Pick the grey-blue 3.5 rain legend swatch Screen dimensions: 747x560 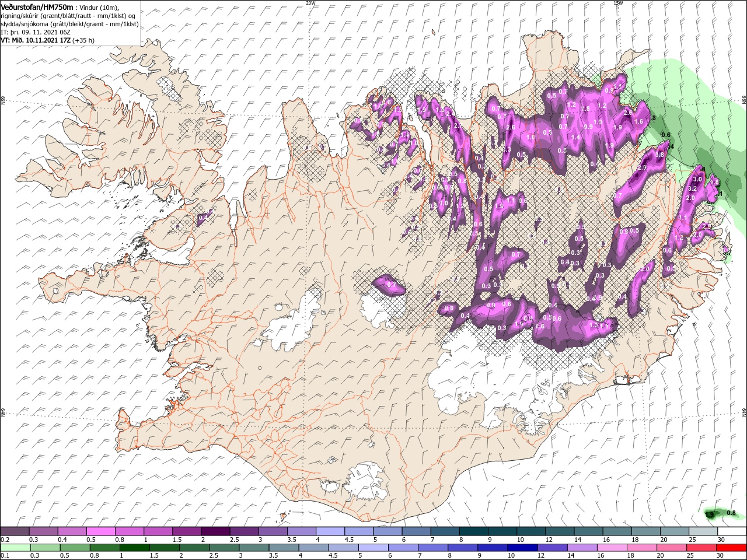(x=284, y=548)
